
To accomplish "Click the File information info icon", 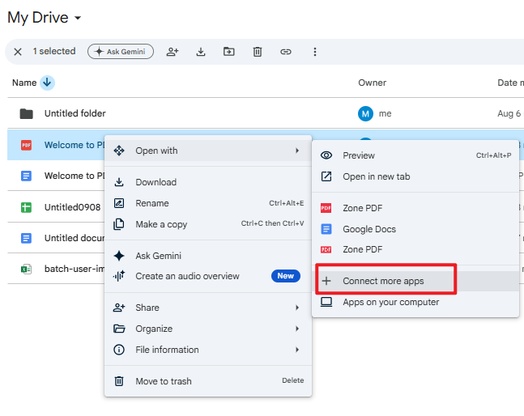I will (x=119, y=350).
